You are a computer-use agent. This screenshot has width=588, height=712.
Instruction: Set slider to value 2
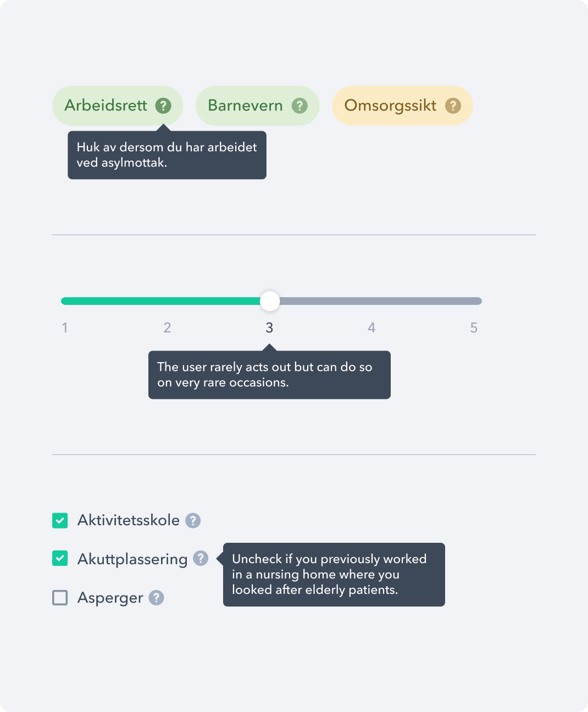[x=167, y=301]
